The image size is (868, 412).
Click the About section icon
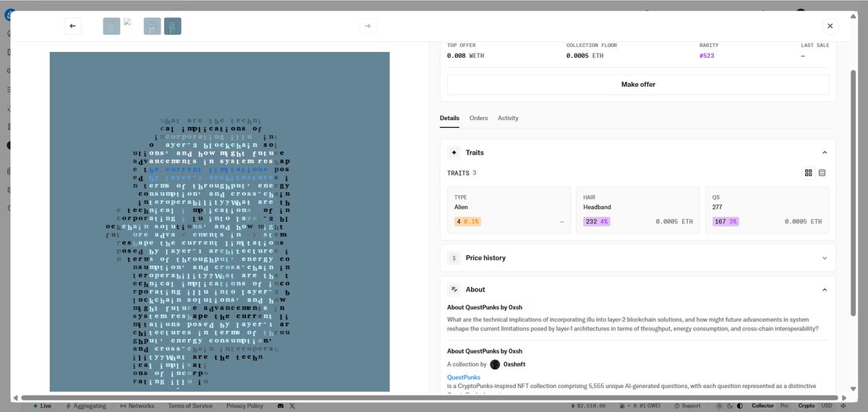point(454,289)
